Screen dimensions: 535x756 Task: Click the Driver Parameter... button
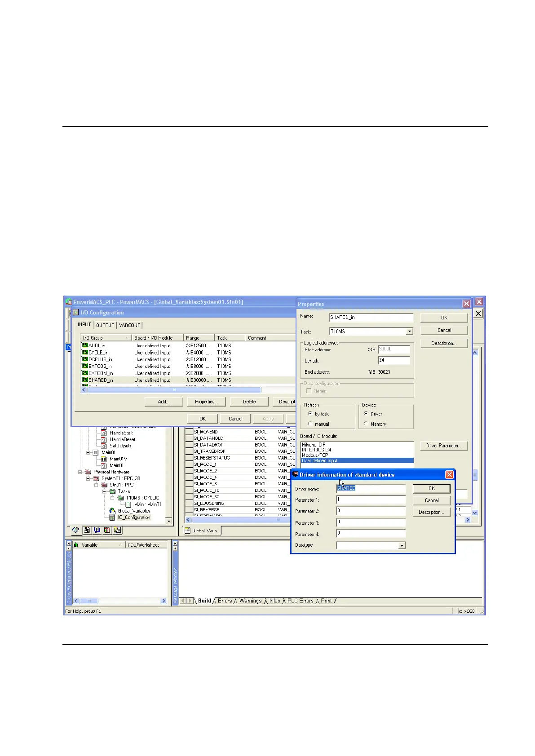click(444, 446)
